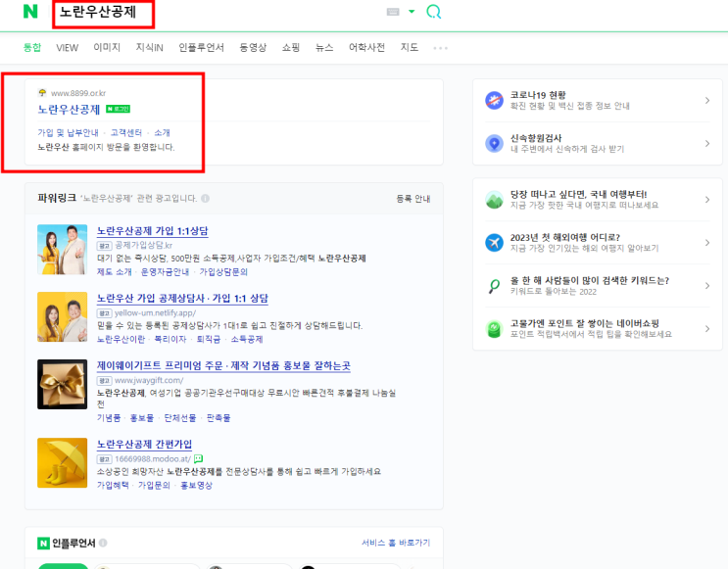Image resolution: width=728 pixels, height=569 pixels.
Task: Open the 신속항원검사 chevron arrow
Action: coord(707,143)
